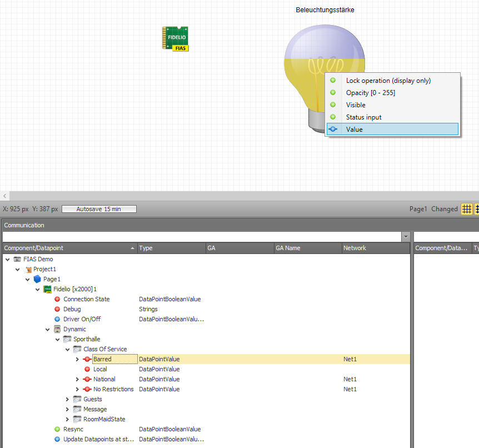Expand the Barred datapoint node
Screen dimensions: 479x448
click(77, 360)
